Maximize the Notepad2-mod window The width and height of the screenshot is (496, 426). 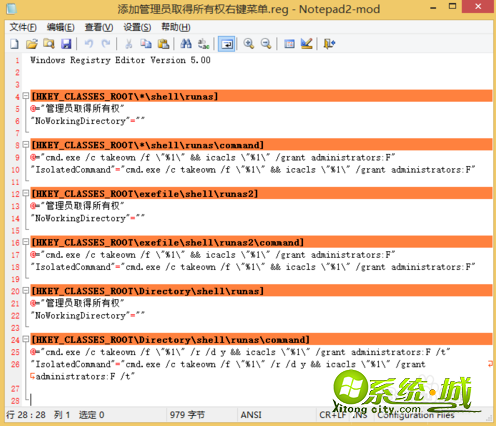pyautogui.click(x=452, y=7)
